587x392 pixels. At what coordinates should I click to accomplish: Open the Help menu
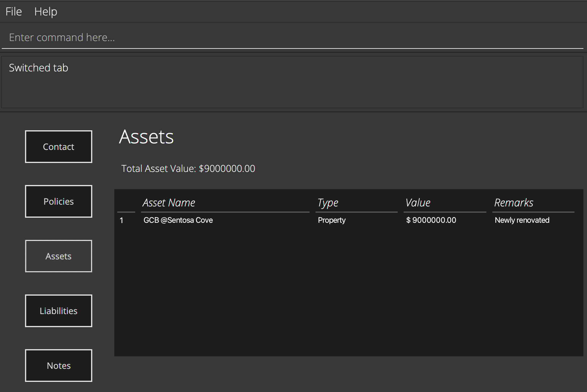[46, 12]
